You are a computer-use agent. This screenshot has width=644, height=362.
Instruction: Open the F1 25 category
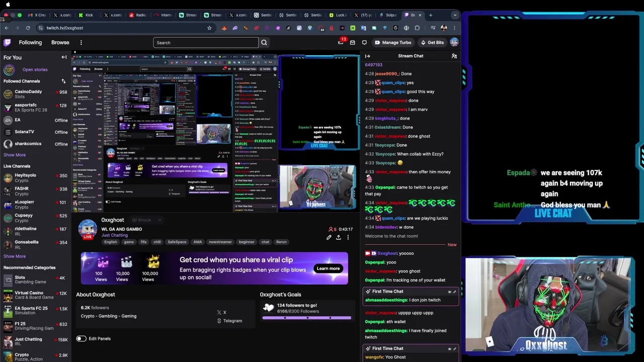[35, 326]
